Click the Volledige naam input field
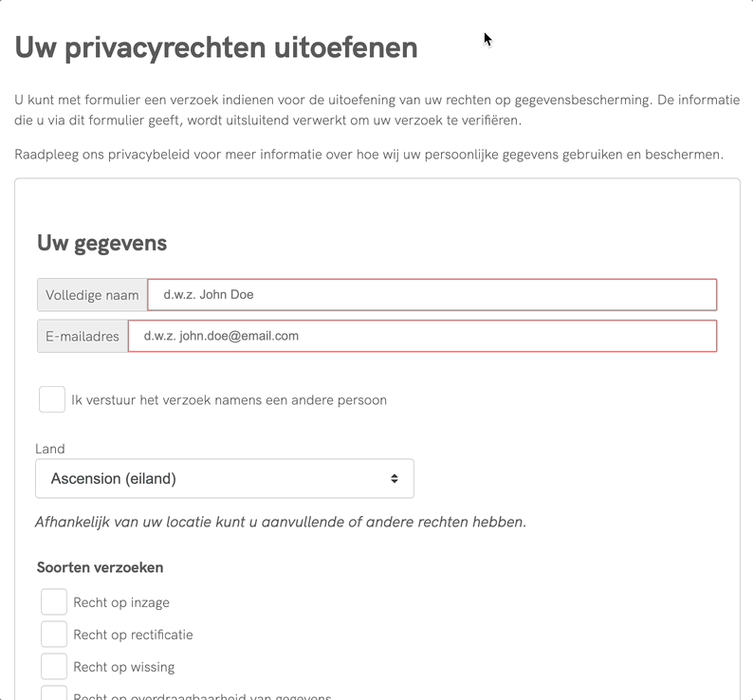 pos(432,295)
